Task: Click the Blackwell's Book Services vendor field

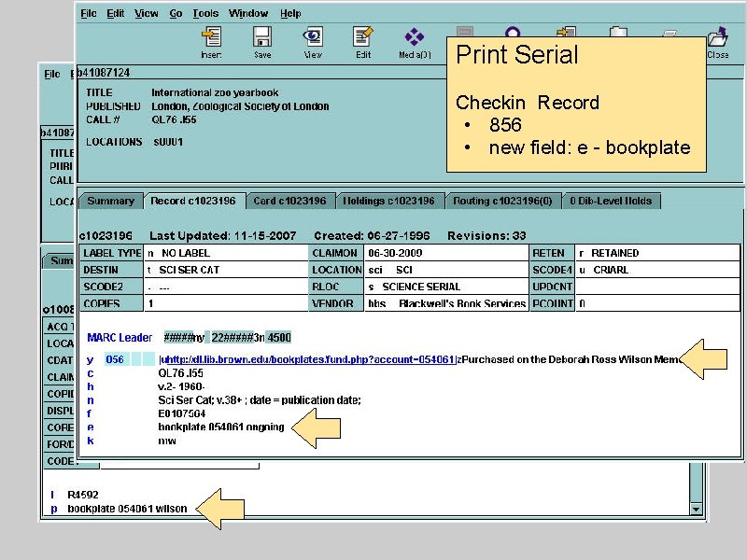Action: 446,303
